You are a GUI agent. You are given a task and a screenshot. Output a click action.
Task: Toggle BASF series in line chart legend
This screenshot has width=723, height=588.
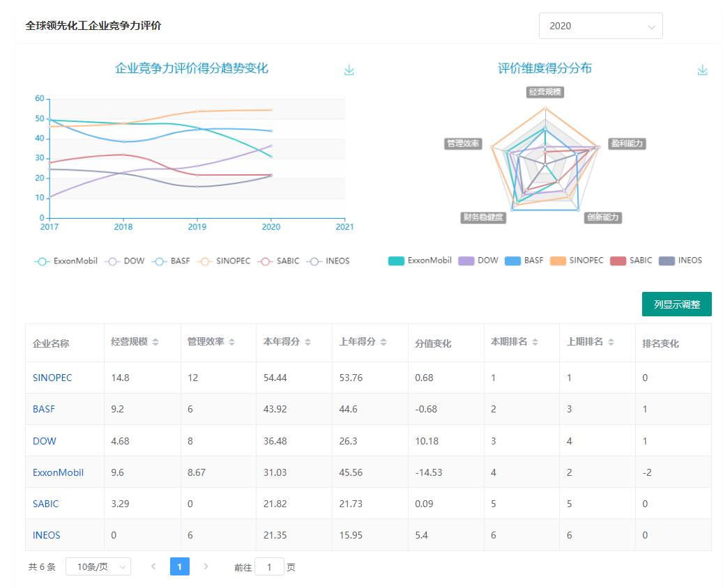[171, 261]
